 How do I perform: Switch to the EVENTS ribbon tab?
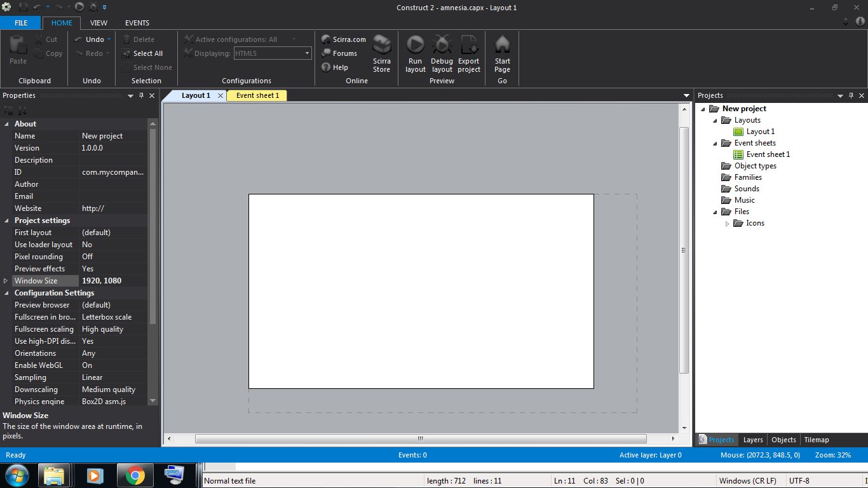(x=137, y=22)
